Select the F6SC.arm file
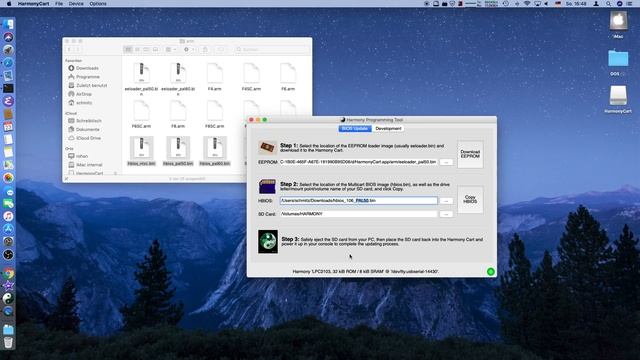640x360 pixels. pos(141,115)
